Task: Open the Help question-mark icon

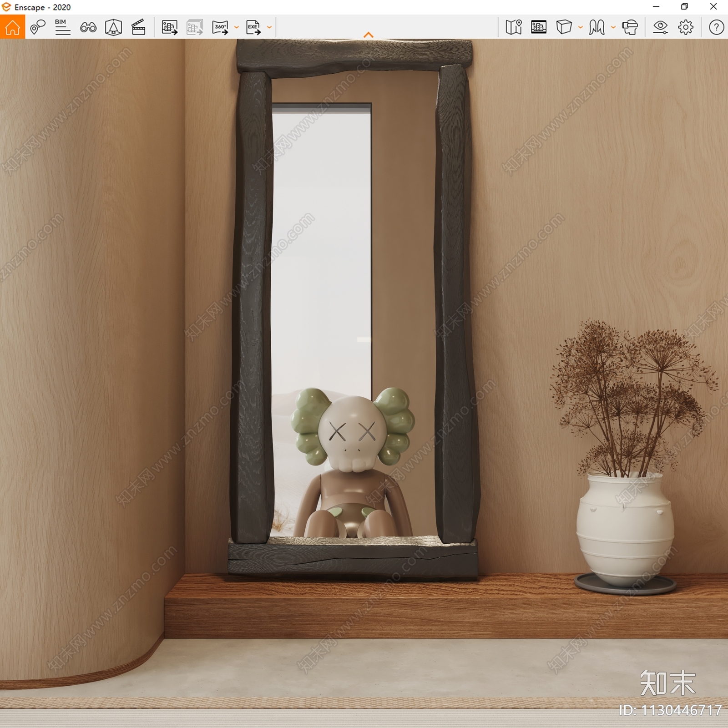Action: pos(716,27)
